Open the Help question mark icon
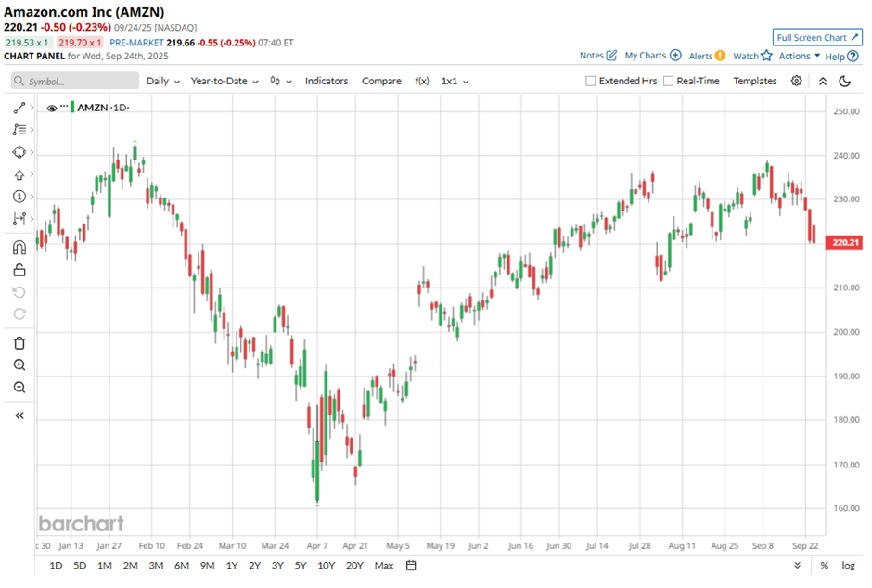 tap(853, 57)
